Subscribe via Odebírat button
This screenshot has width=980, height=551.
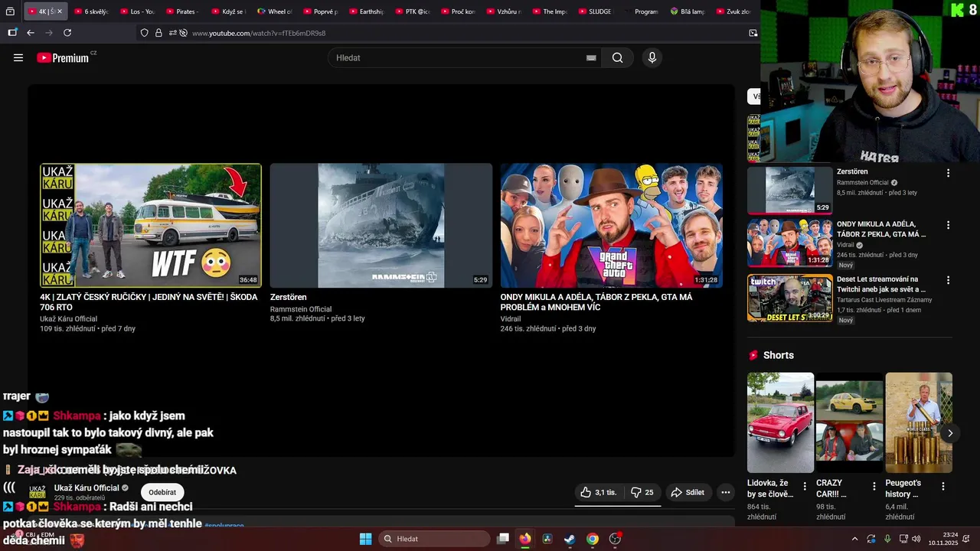coord(162,492)
